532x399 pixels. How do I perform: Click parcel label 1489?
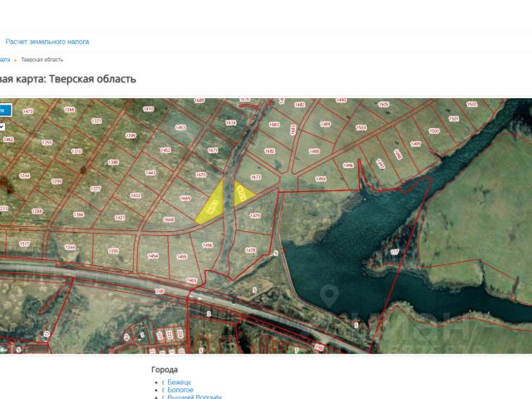pyautogui.click(x=325, y=124)
